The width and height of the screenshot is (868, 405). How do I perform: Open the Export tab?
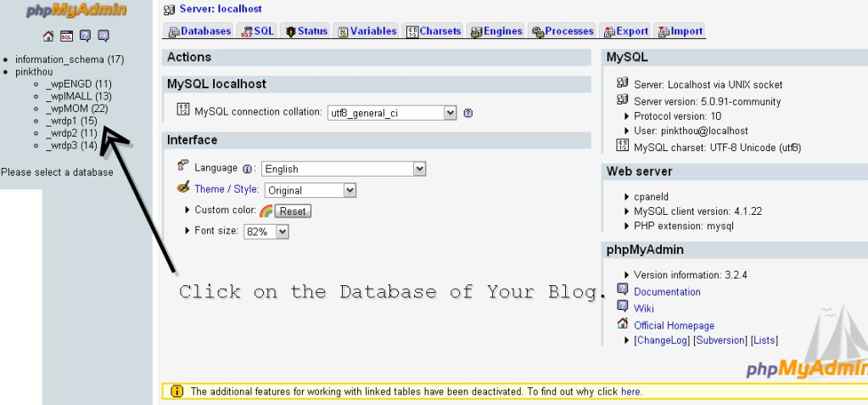625,31
